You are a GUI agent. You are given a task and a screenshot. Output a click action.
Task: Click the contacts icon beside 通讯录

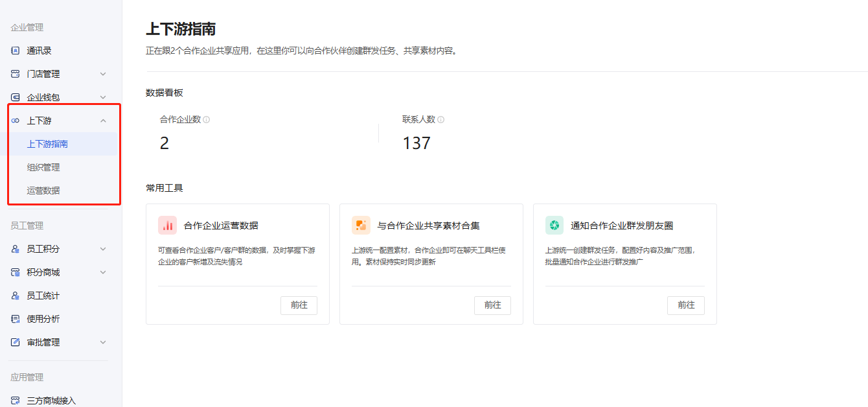coord(16,51)
